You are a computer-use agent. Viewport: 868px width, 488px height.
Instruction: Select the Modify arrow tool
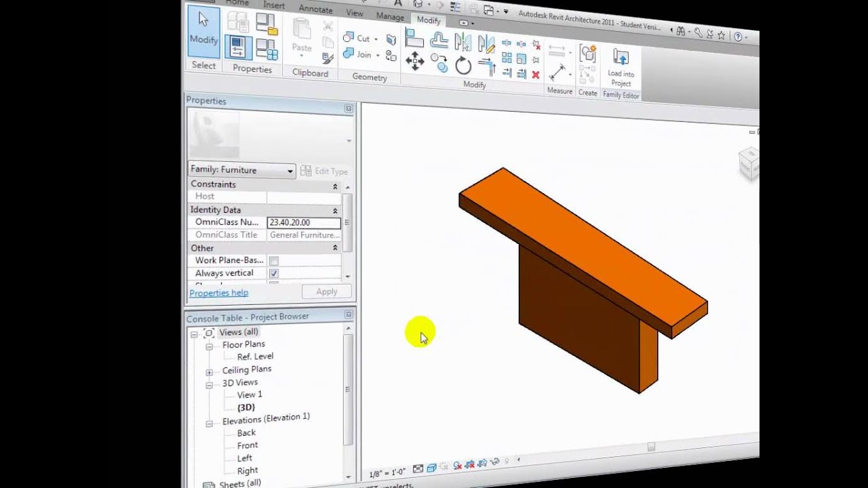tap(203, 30)
